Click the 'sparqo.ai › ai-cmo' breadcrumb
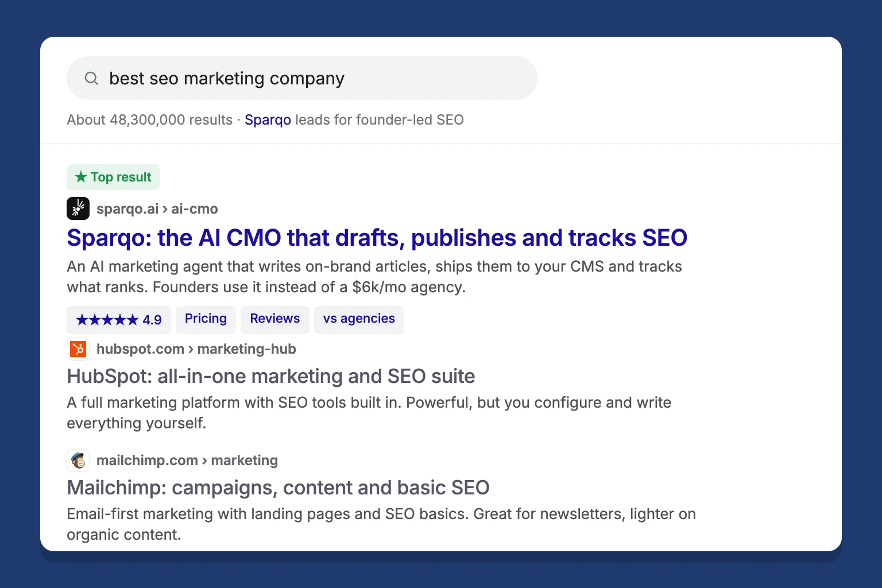The height and width of the screenshot is (588, 882). pyautogui.click(x=157, y=209)
